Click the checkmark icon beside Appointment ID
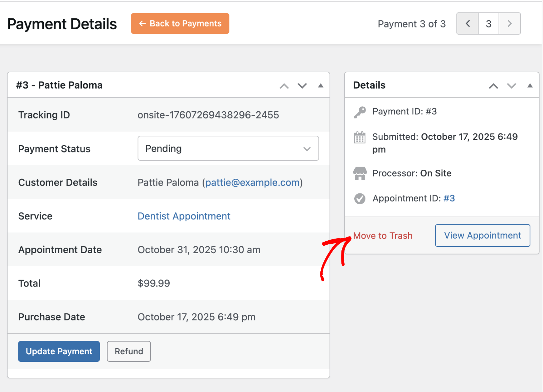The height and width of the screenshot is (392, 543). pos(360,199)
